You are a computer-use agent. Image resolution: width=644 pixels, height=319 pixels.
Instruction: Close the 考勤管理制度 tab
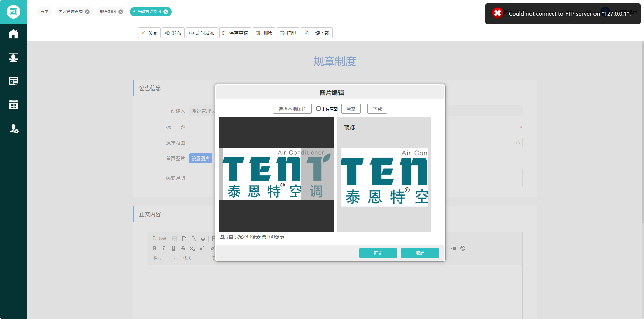point(166,12)
